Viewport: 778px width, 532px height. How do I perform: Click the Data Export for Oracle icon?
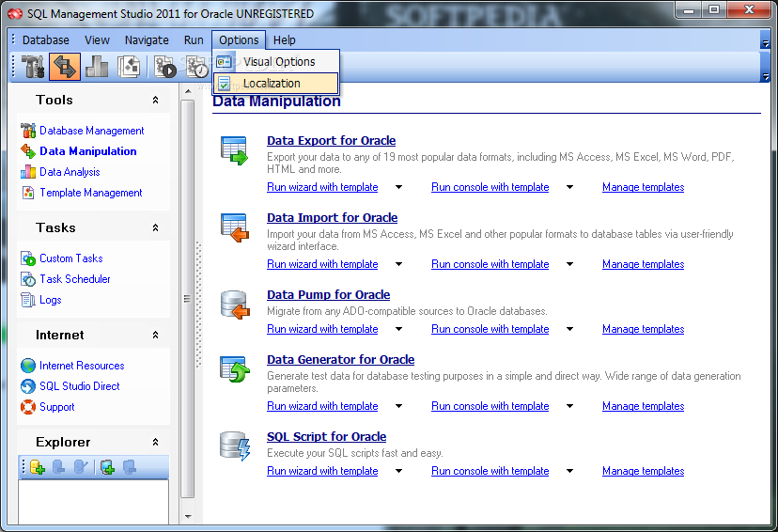pyautogui.click(x=234, y=150)
